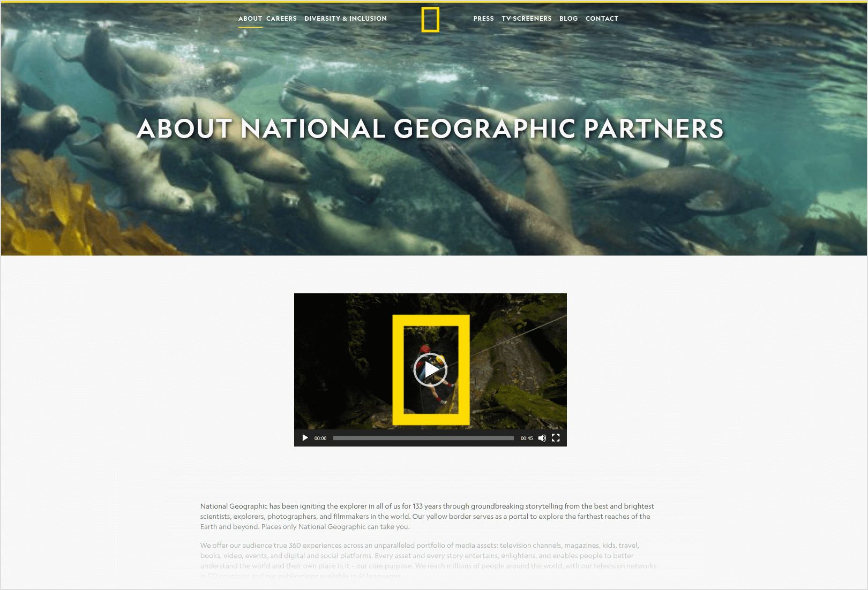Open Diversity & Inclusion page

click(x=346, y=18)
